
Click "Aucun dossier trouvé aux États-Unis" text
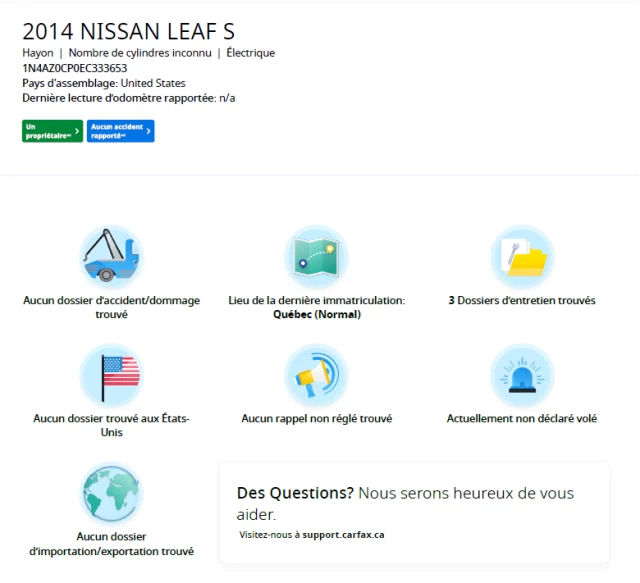[111, 425]
